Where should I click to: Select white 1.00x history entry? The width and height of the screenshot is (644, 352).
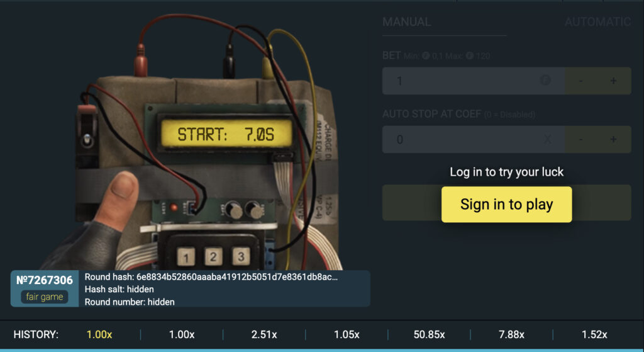tap(182, 334)
